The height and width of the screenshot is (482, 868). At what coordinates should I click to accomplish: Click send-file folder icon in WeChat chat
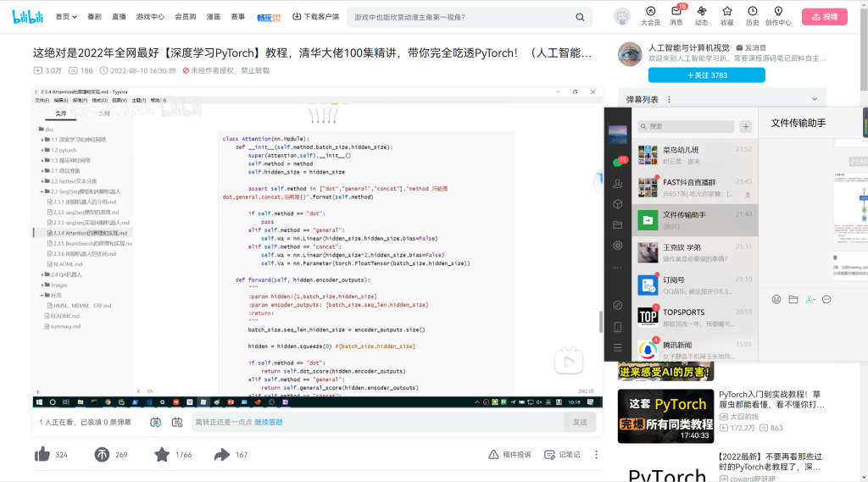[793, 299]
